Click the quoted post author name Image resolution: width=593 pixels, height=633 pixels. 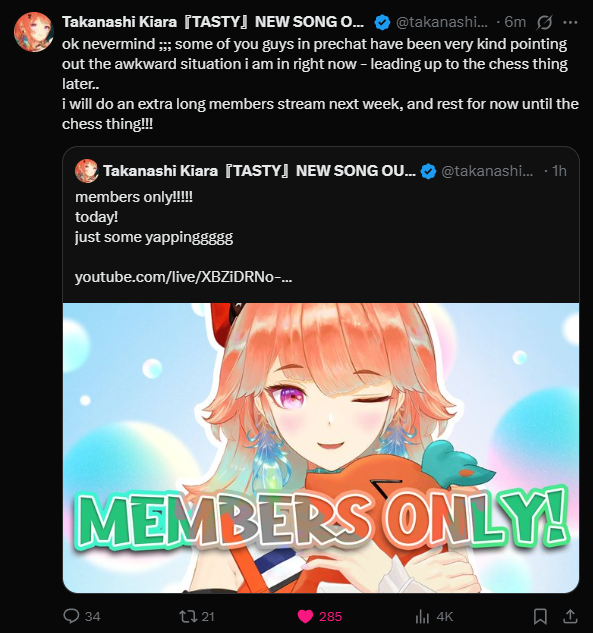[x=259, y=171]
